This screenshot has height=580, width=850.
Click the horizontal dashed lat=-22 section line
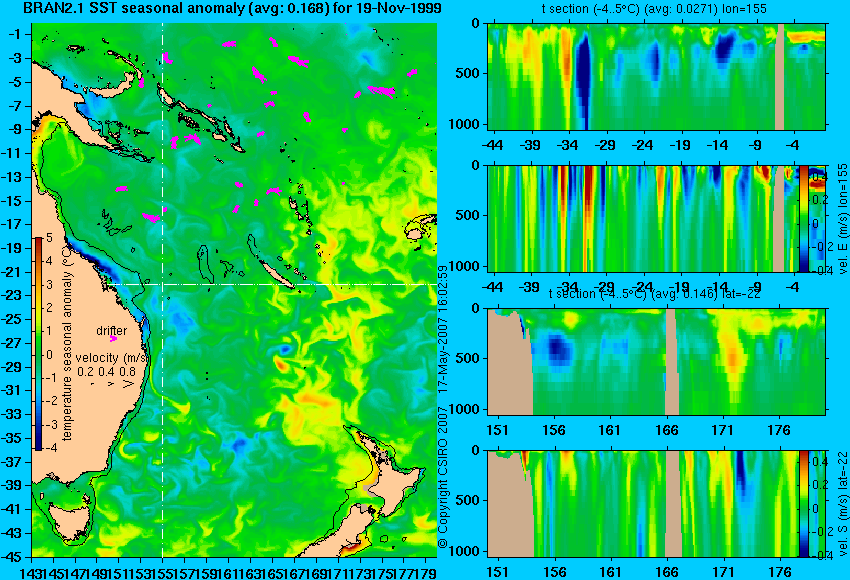273,284
